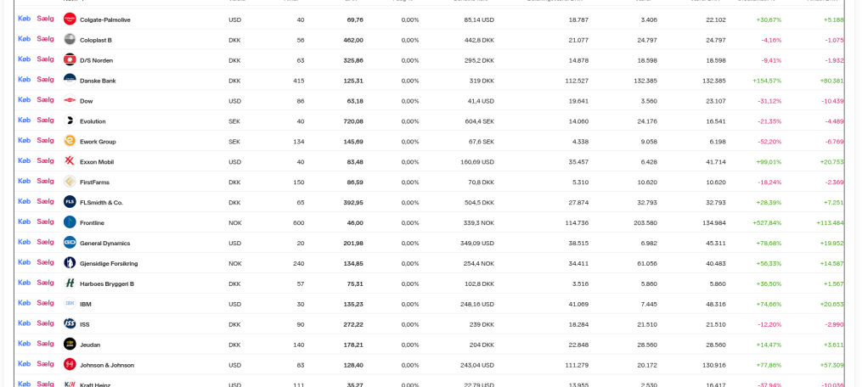Click the Harboes Bryggeri B logo
Image resolution: width=868 pixels, height=387 pixels.
tap(70, 283)
